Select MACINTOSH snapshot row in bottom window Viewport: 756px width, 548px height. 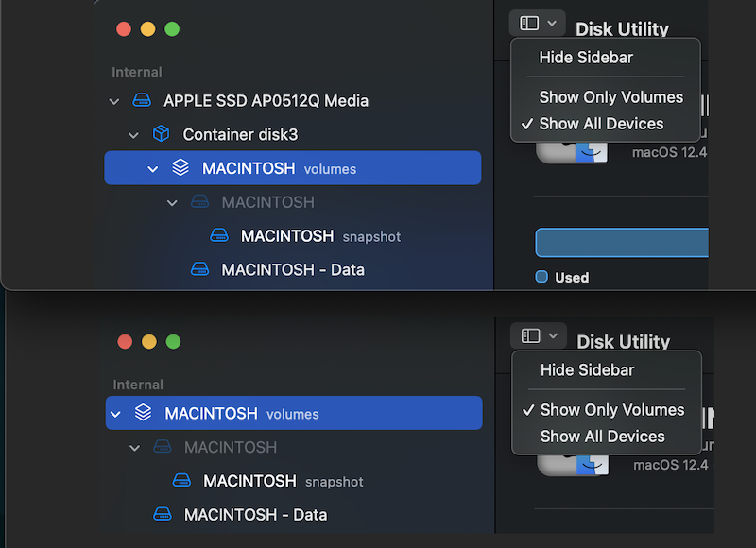click(x=294, y=481)
